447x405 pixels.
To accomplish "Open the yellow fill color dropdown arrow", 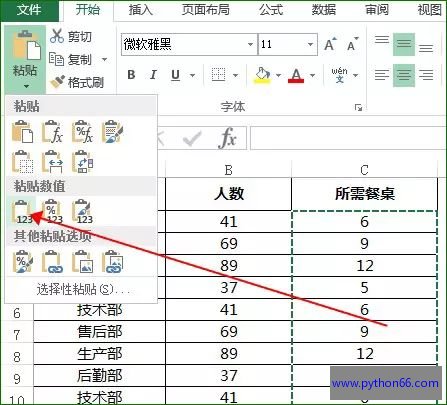I will point(278,75).
